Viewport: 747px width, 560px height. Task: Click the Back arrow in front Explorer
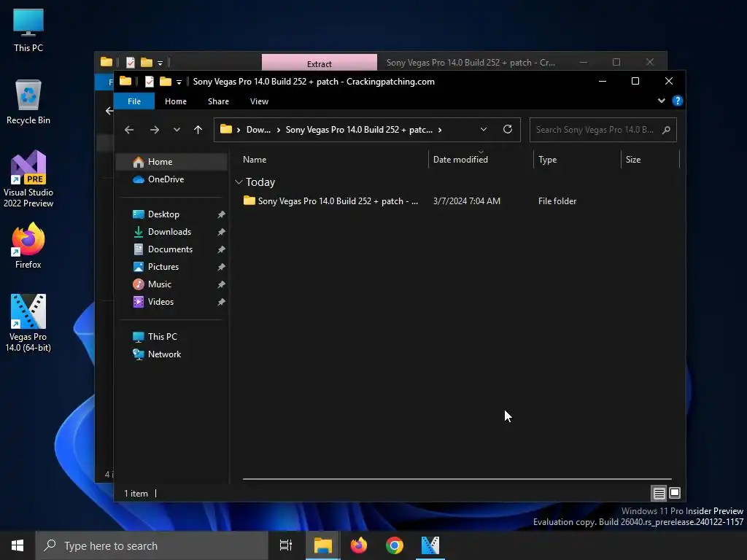(129, 130)
